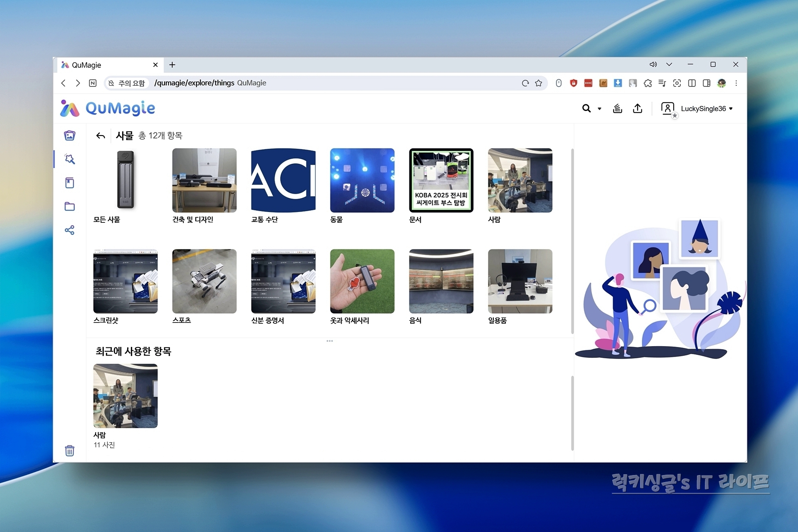The width and height of the screenshot is (798, 532).
Task: Bookmark the page with star icon
Action: tap(539, 83)
